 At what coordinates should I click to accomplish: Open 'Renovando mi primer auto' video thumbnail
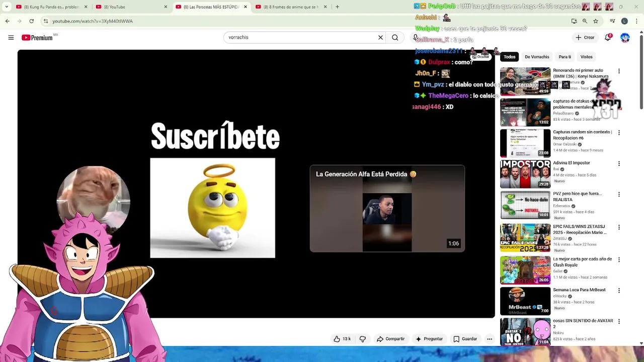tap(525, 81)
